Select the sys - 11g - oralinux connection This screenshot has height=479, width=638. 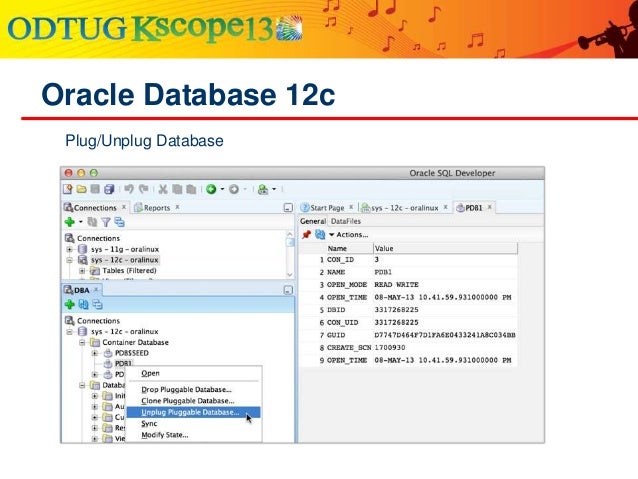pyautogui.click(x=125, y=249)
